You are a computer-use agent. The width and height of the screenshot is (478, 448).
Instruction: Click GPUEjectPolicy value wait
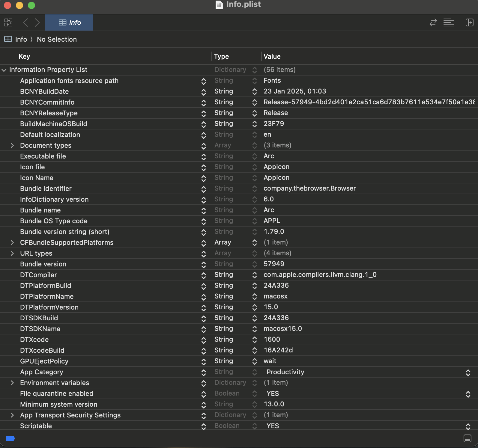coord(270,361)
